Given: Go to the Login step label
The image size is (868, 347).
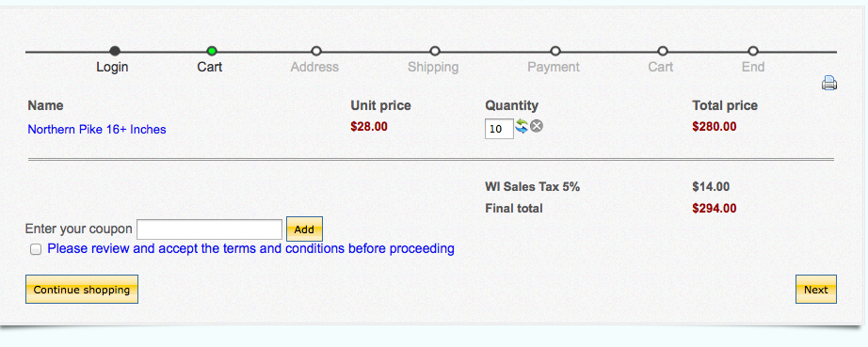Looking at the screenshot, I should (x=112, y=68).
